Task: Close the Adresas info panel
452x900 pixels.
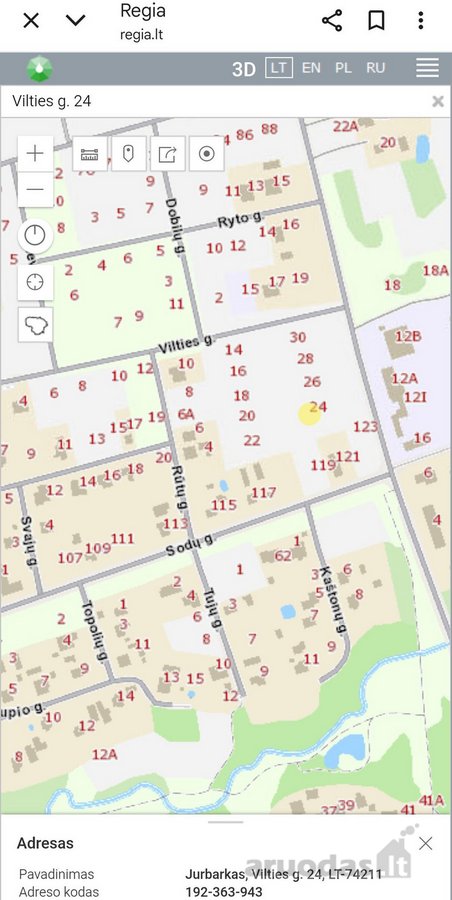Action: click(426, 843)
